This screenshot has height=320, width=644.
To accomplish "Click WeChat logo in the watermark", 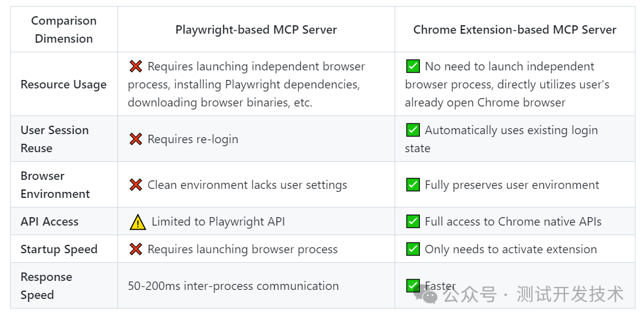I will [426, 295].
